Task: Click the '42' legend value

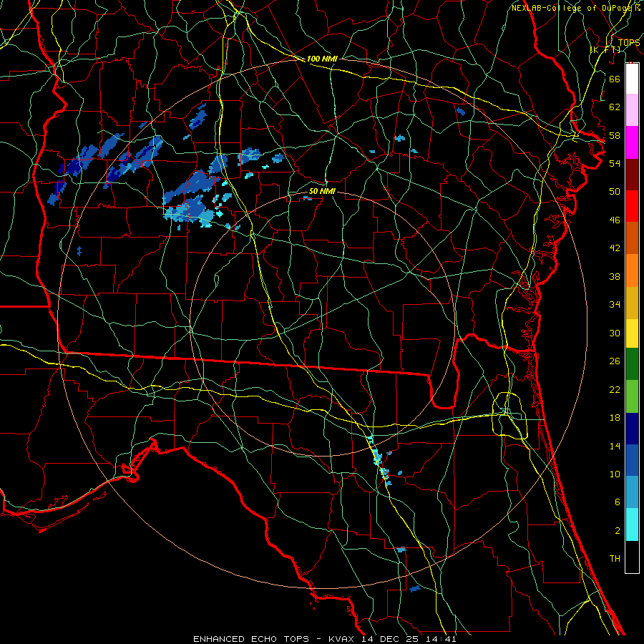Action: click(615, 248)
